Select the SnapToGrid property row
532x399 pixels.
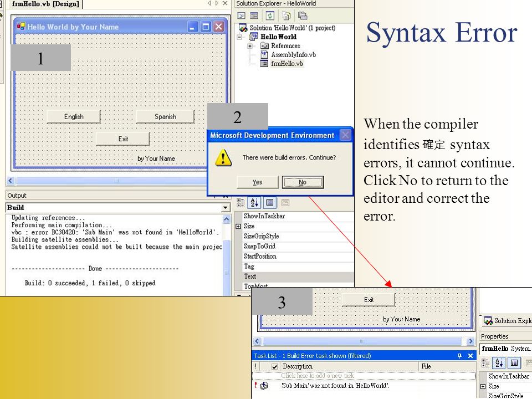pyautogui.click(x=294, y=246)
